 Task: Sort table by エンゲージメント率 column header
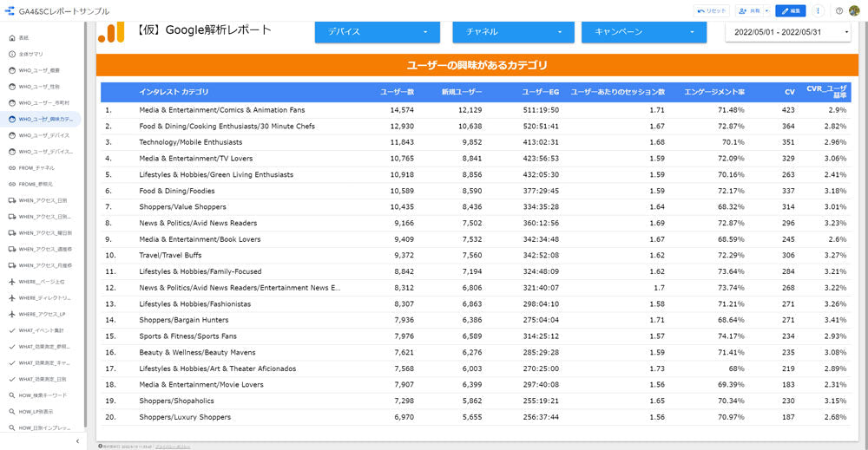(x=713, y=92)
